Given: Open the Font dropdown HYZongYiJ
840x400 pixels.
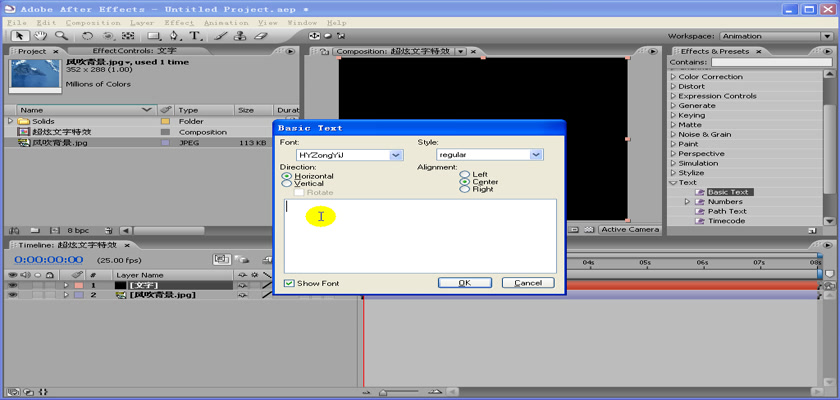Looking at the screenshot, I should 396,155.
